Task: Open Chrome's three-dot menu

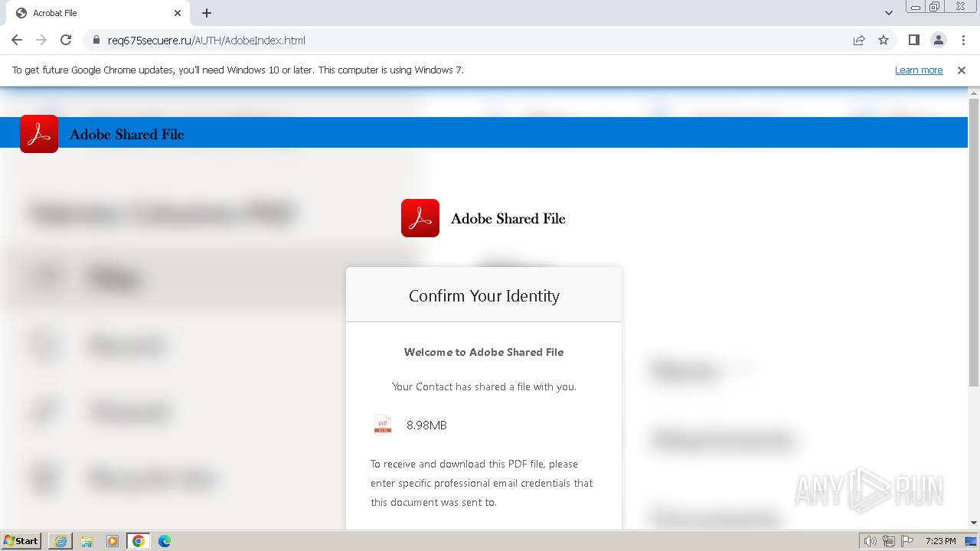Action: click(x=963, y=40)
